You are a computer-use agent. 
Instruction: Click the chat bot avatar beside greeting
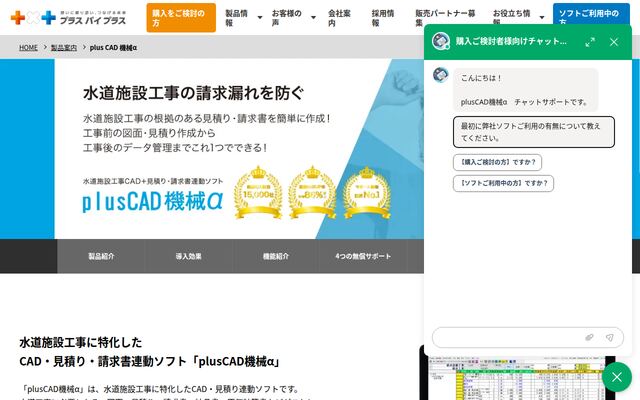[440, 75]
